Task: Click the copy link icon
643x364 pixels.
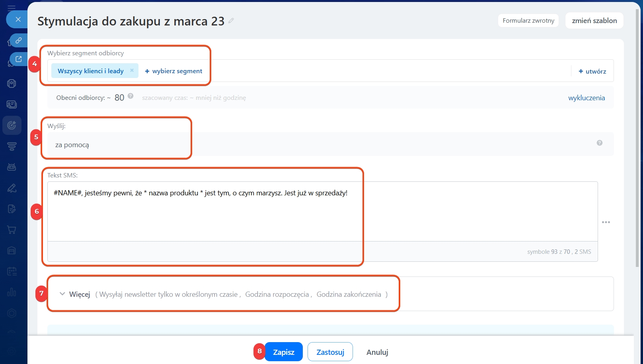Action: (x=18, y=41)
